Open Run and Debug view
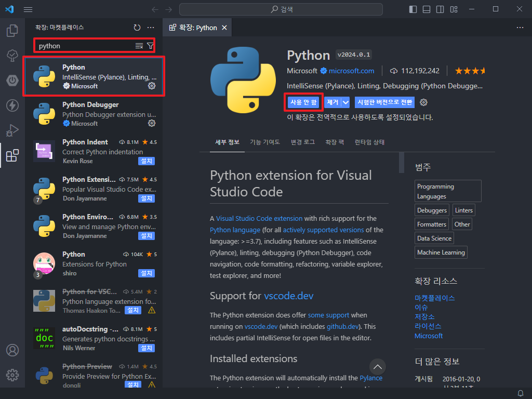Image resolution: width=532 pixels, height=399 pixels. click(x=12, y=130)
